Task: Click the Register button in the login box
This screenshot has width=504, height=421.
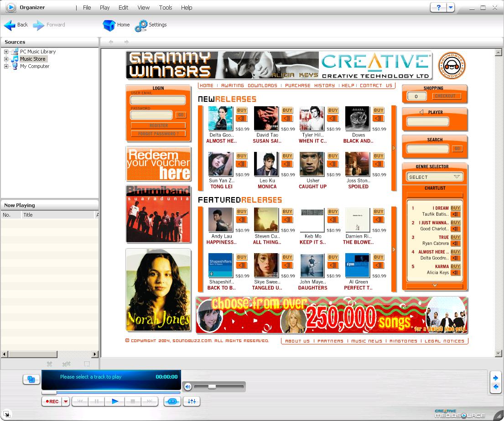Action: pyautogui.click(x=158, y=125)
